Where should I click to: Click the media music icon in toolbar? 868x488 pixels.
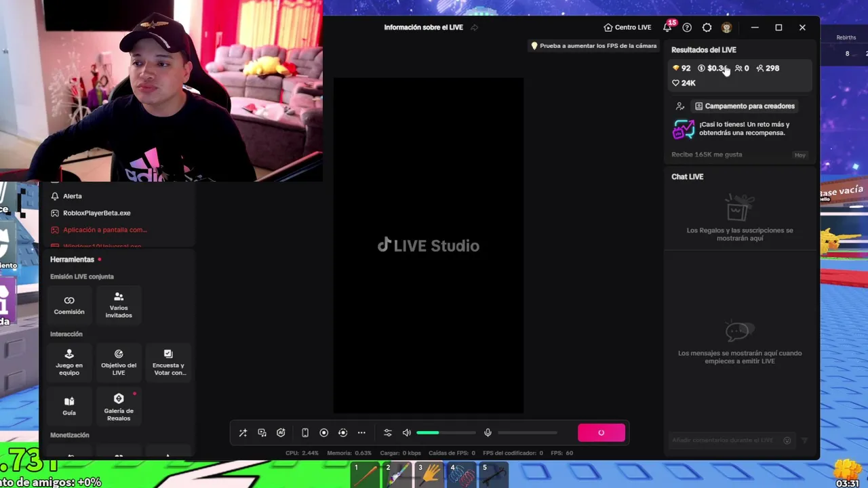tap(262, 432)
